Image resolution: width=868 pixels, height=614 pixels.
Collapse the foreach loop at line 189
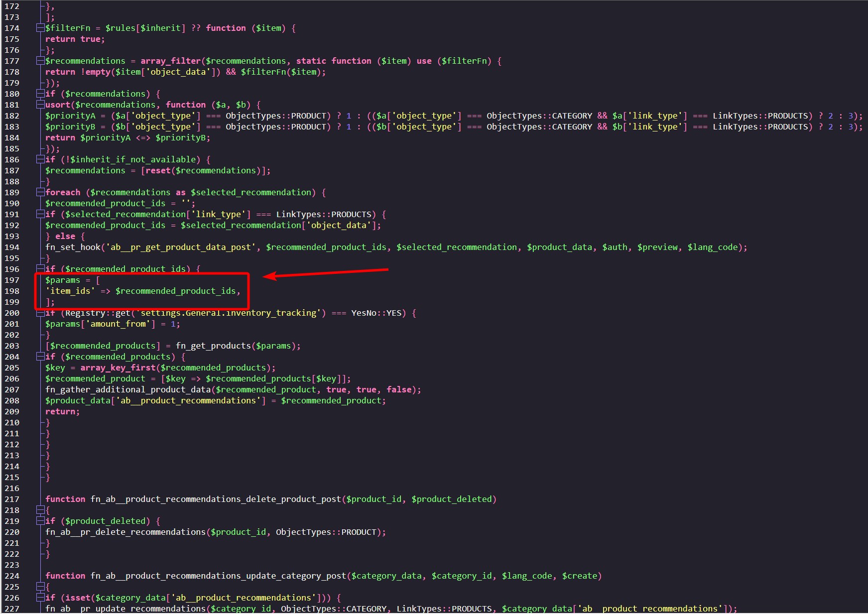(40, 193)
